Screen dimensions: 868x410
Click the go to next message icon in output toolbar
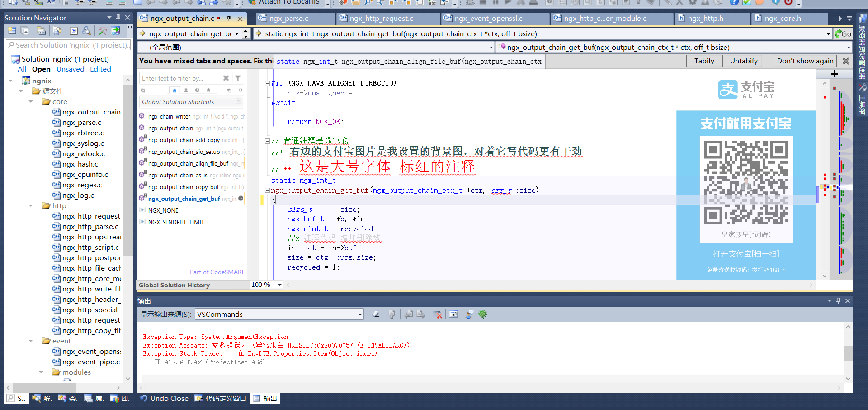tap(421, 314)
